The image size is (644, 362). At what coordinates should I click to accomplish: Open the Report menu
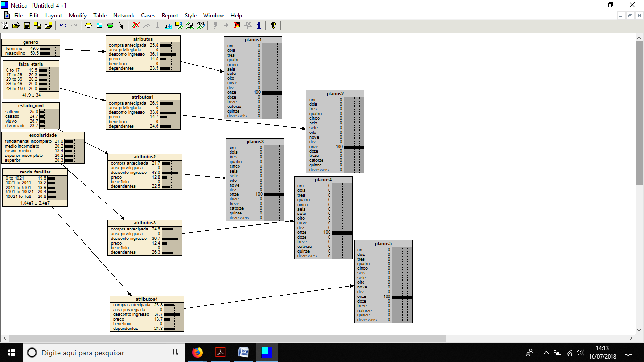tap(170, 16)
